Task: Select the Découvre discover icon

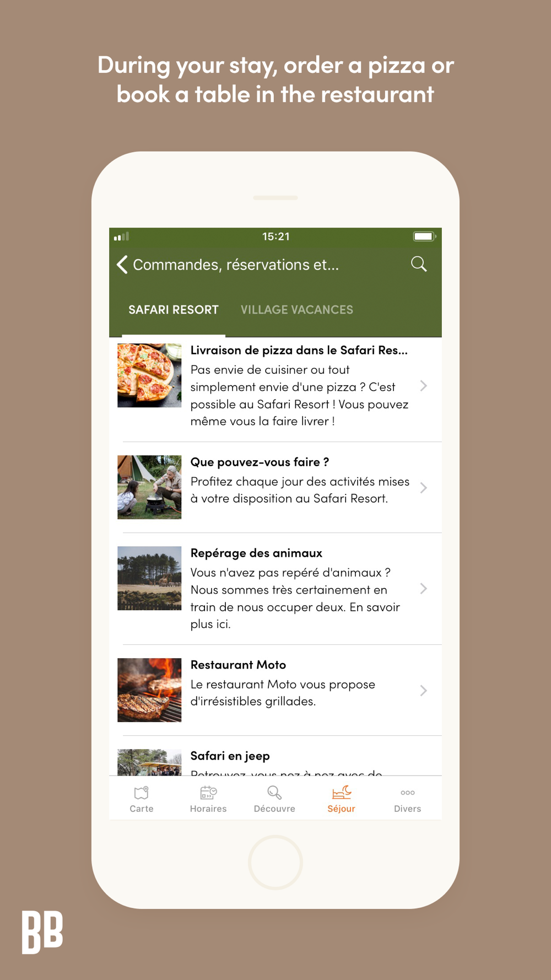Action: (x=274, y=793)
